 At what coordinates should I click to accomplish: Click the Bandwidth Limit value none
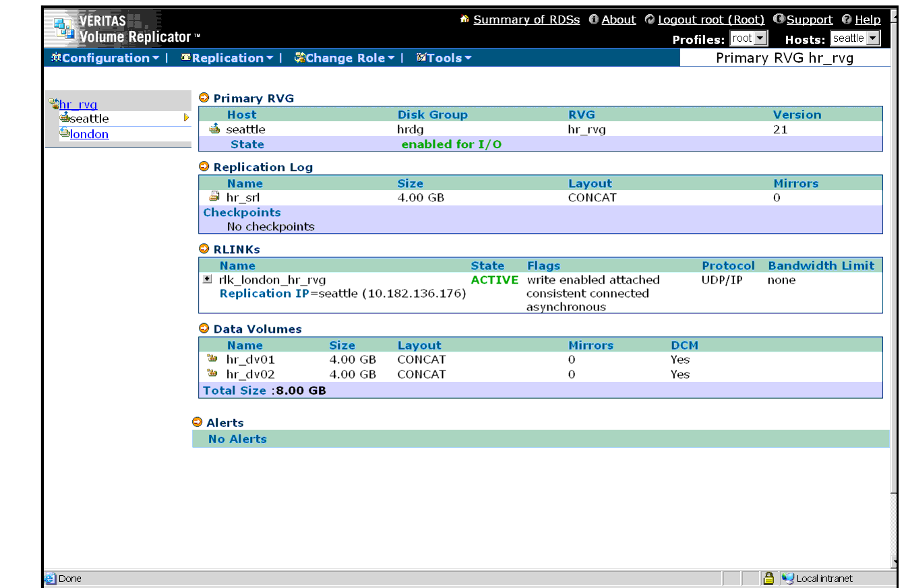click(x=781, y=280)
